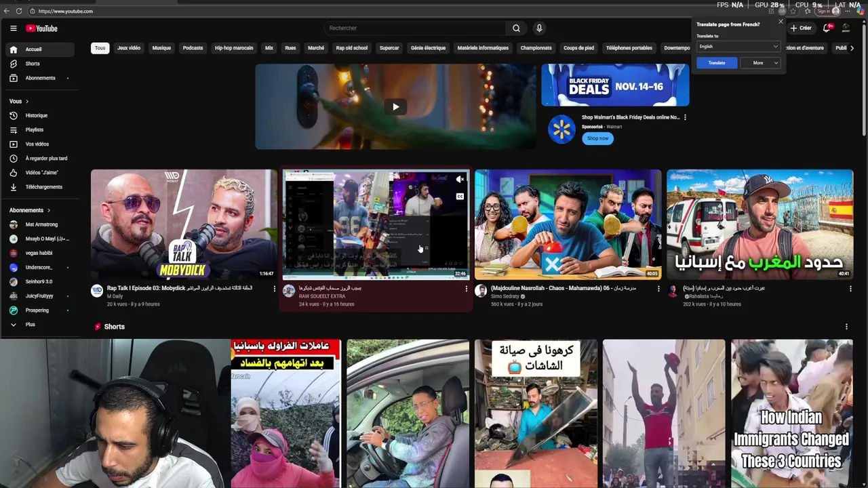The width and height of the screenshot is (868, 488).
Task: Play the featured ad video
Action: [x=395, y=106]
